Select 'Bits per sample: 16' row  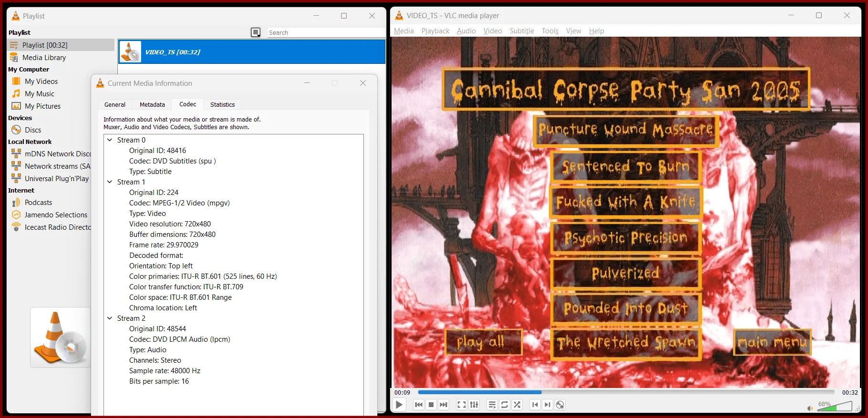[159, 381]
